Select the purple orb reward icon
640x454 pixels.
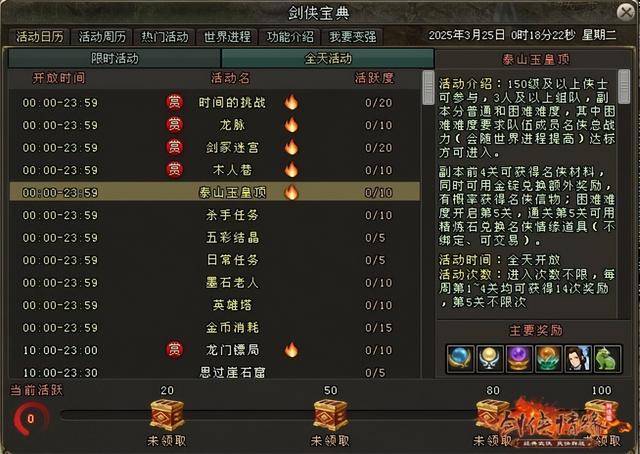click(x=519, y=359)
